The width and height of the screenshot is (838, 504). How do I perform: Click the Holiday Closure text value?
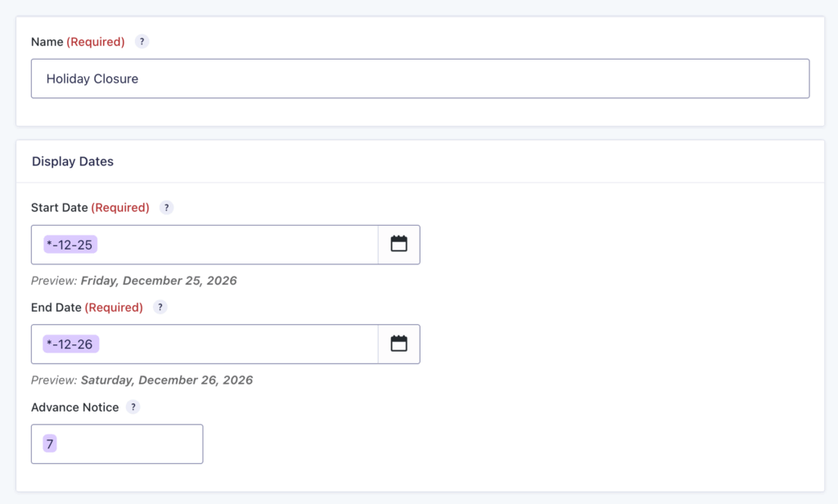click(92, 79)
